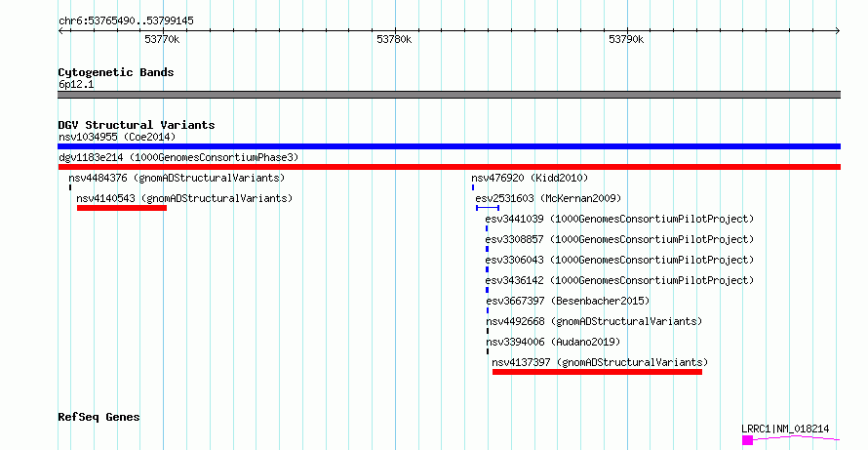
Task: Open nsv4137397 (gnomADStructuralVariants) label
Action: click(600, 362)
